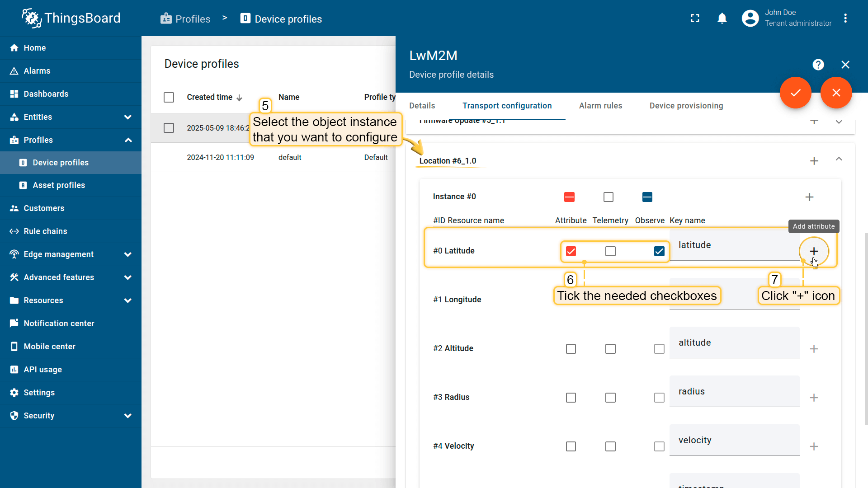The image size is (868, 488).
Task: Open Asset profiles in sidebar
Action: pos(59,185)
